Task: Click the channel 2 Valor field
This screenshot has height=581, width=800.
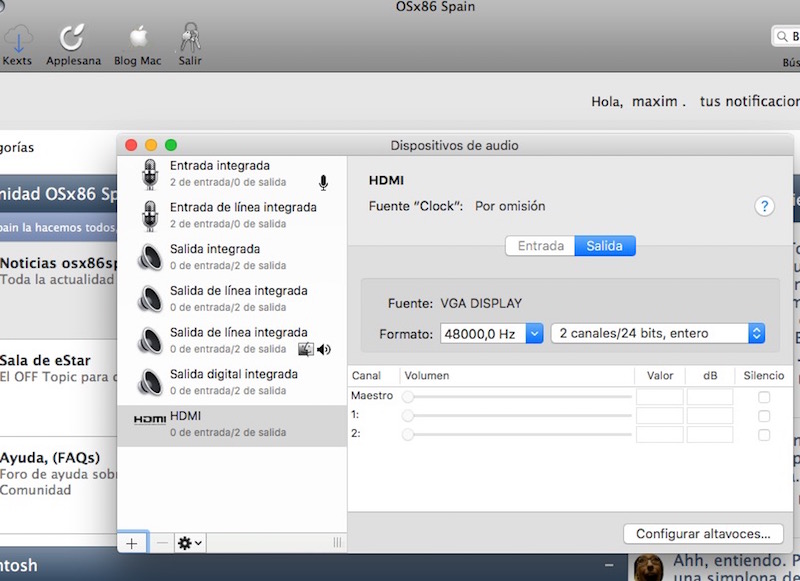Action: (660, 434)
